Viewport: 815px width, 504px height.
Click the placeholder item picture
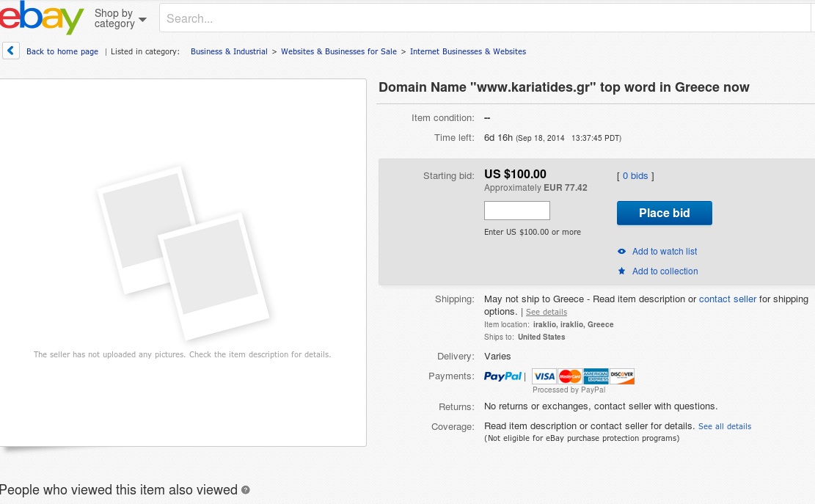tap(183, 254)
